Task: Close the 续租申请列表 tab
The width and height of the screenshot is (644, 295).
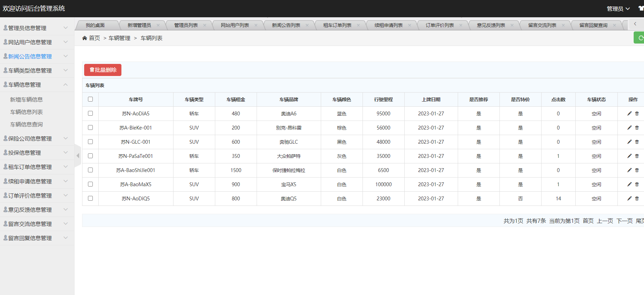Action: point(409,25)
